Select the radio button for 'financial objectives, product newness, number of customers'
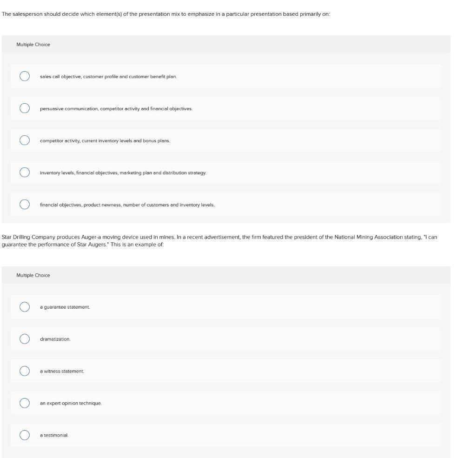This screenshot has width=476, height=458. 24,203
